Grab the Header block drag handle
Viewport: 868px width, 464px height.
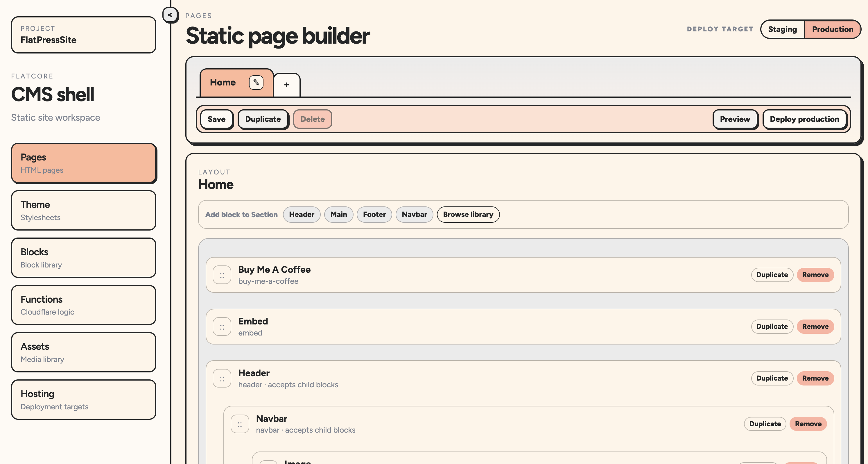(222, 379)
